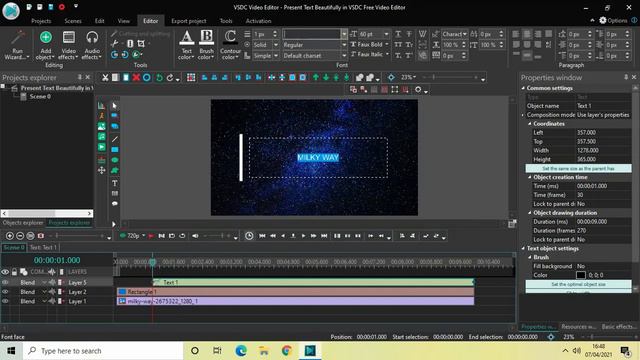Collapse the Coordinates section
Image resolution: width=640 pixels, height=360 pixels.
tap(530, 124)
